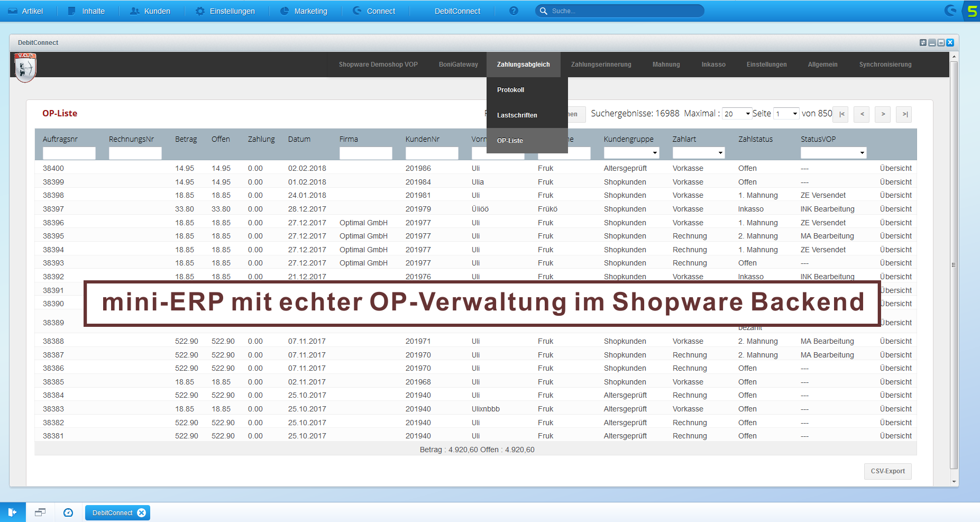
Task: Click the Datum column header
Action: (299, 139)
